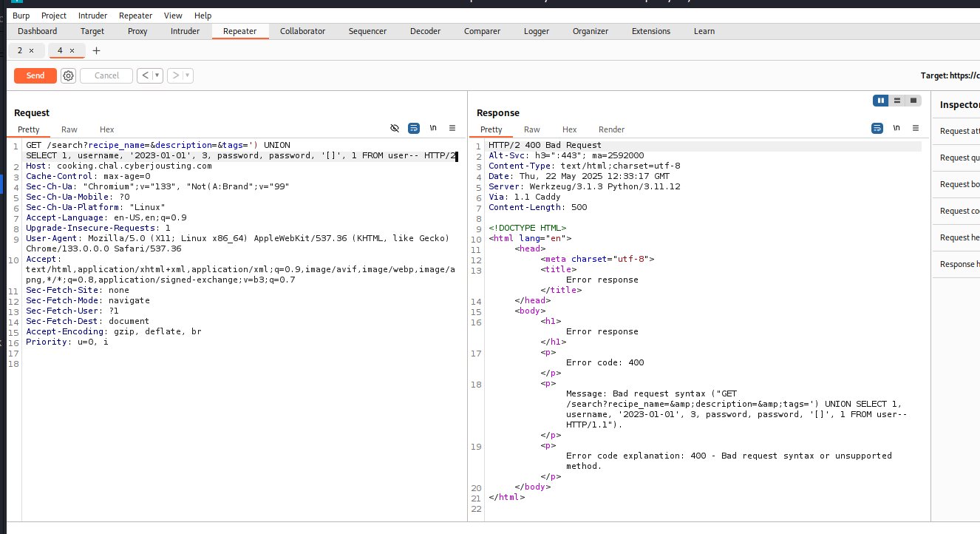The height and width of the screenshot is (534, 980).
Task: Switch to the Comparer tab
Action: click(x=482, y=31)
